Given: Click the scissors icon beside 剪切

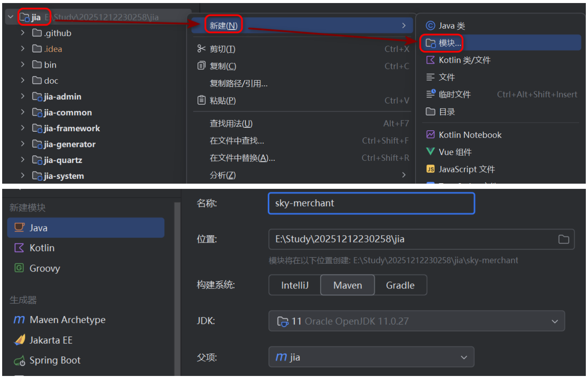Looking at the screenshot, I should (201, 49).
